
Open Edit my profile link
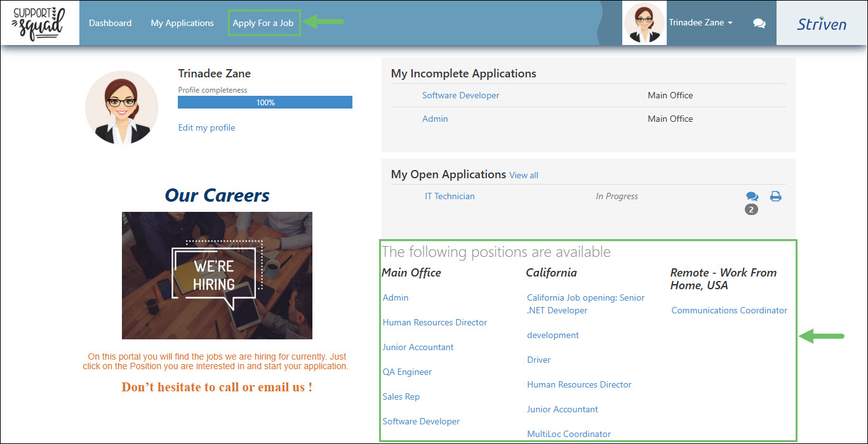pos(206,127)
